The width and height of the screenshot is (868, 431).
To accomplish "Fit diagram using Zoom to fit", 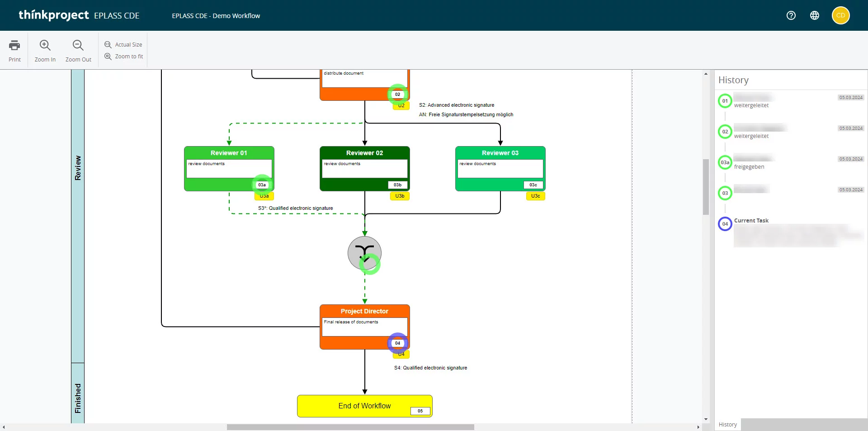I will click(124, 57).
